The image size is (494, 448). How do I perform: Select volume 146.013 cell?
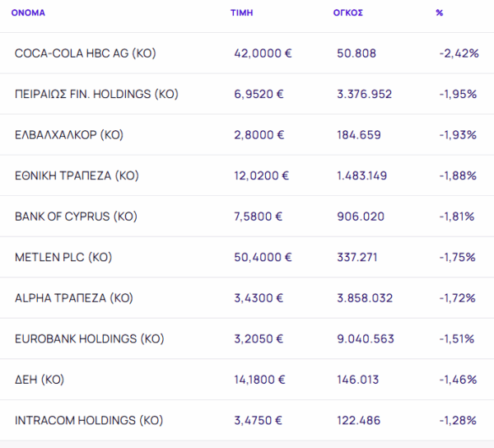(358, 380)
